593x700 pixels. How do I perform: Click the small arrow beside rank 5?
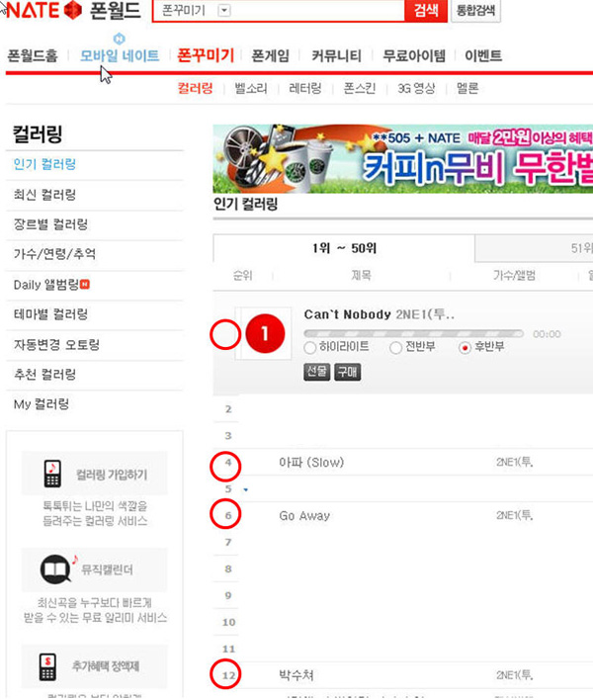tap(245, 489)
